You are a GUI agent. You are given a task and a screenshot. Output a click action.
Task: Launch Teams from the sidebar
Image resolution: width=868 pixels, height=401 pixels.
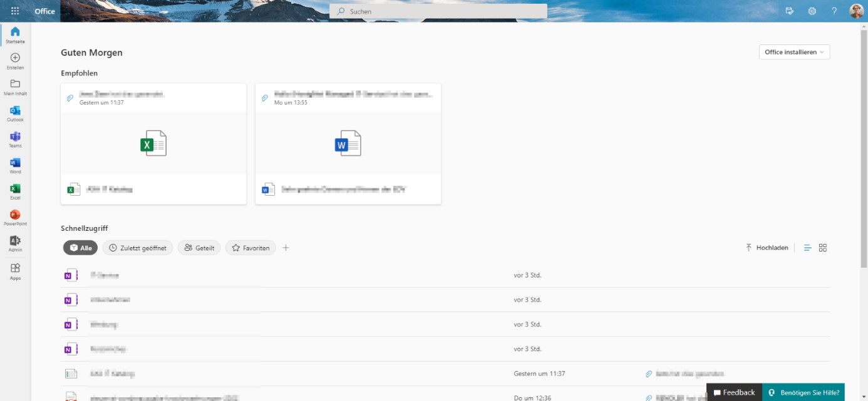[15, 140]
